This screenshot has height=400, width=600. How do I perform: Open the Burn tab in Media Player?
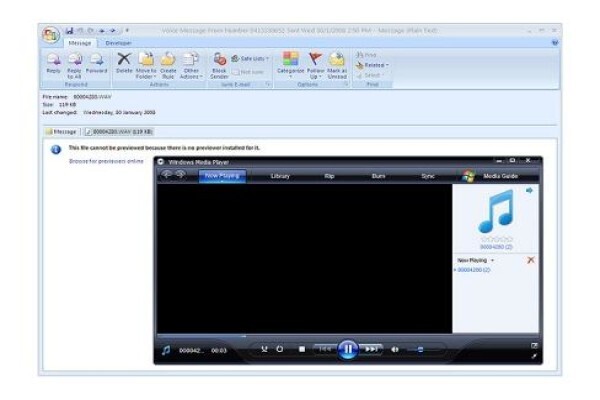[378, 176]
